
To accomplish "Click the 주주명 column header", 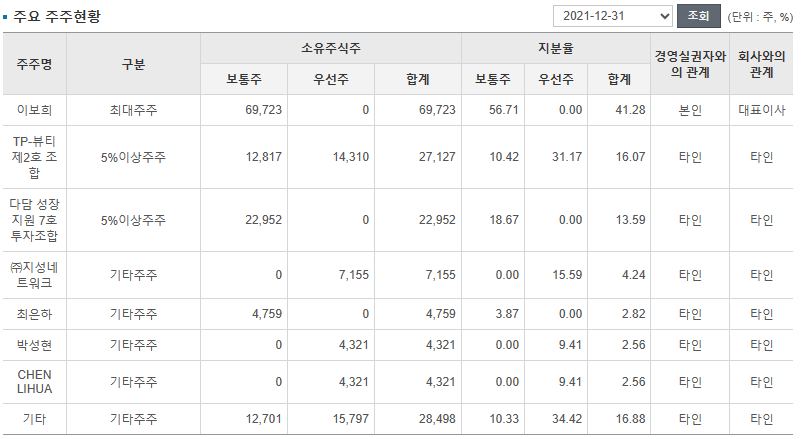I will (x=34, y=64).
